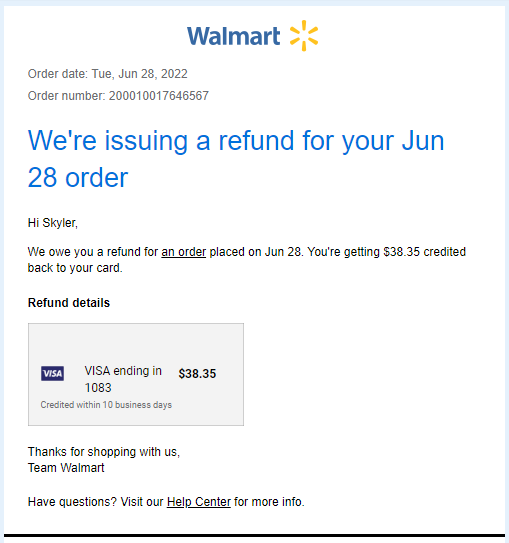
Task: Click "back to your card." text
Action: coord(75,268)
